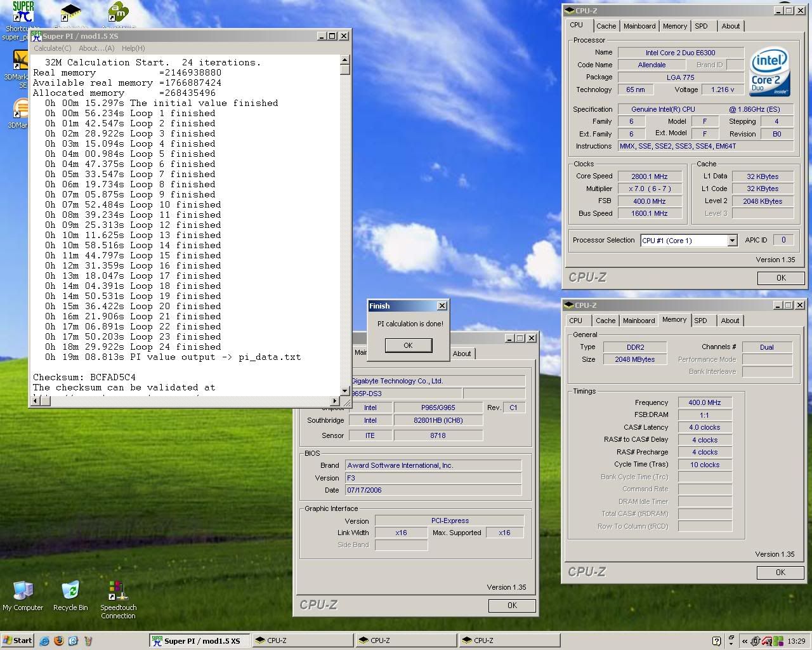This screenshot has width=812, height=650.
Task: Open the Start menu
Action: 18,640
